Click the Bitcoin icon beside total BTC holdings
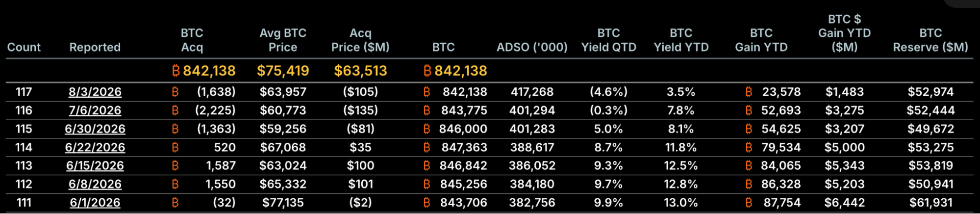Image resolution: width=980 pixels, height=214 pixels. (427, 71)
